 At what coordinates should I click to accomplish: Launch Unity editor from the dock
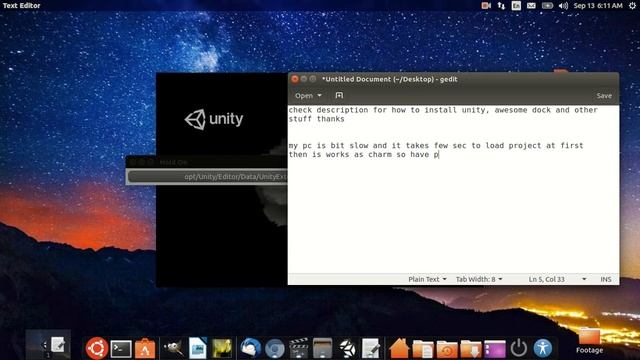click(x=347, y=349)
